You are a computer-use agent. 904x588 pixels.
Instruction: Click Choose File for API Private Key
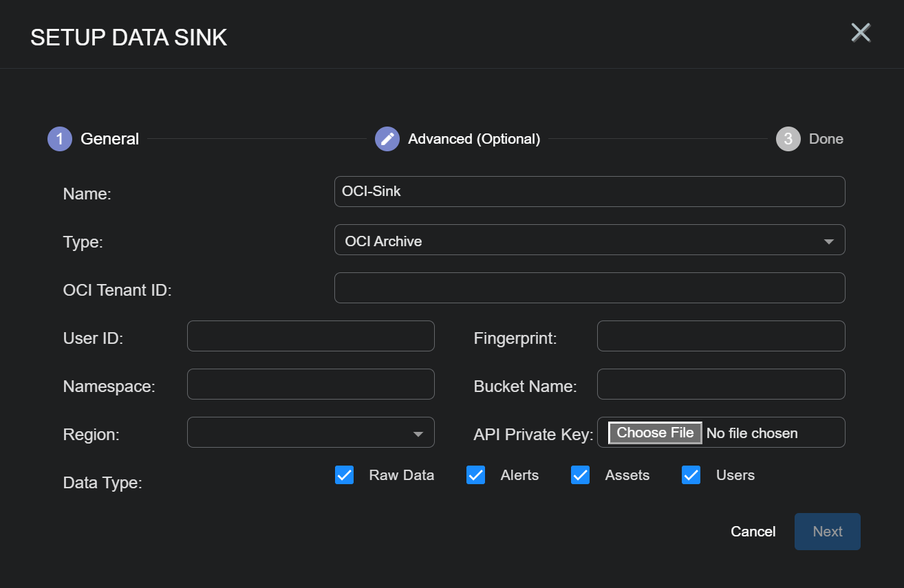coord(655,433)
